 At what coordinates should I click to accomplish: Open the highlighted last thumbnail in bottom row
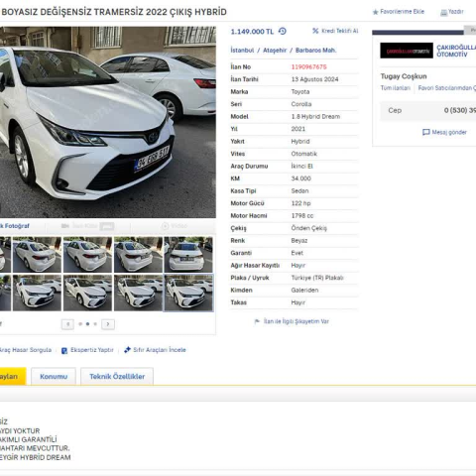tap(188, 293)
